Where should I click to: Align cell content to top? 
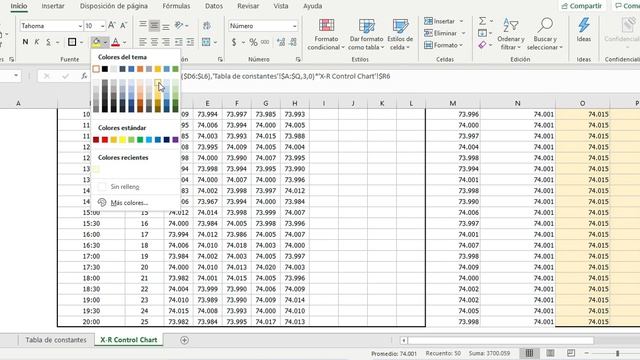142,25
